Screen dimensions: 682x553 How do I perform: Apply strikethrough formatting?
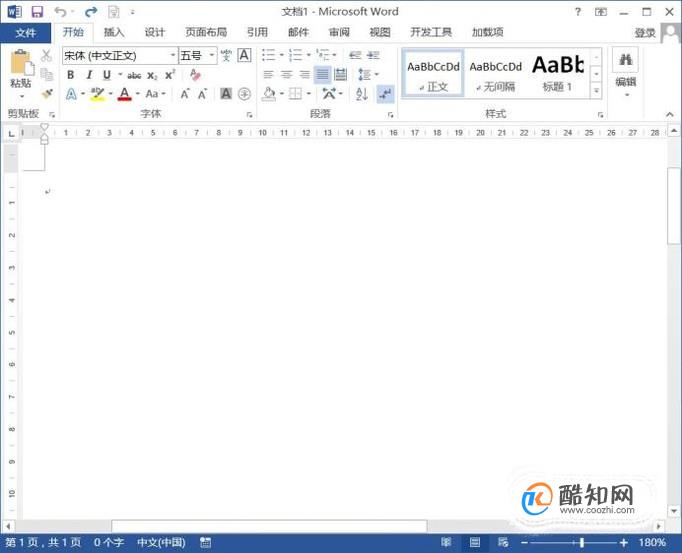click(134, 76)
